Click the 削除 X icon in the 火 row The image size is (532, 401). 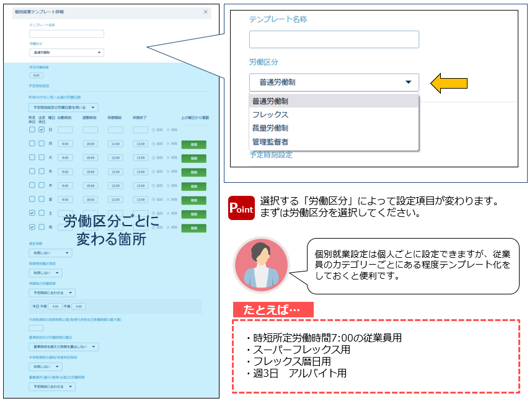pyautogui.click(x=167, y=157)
